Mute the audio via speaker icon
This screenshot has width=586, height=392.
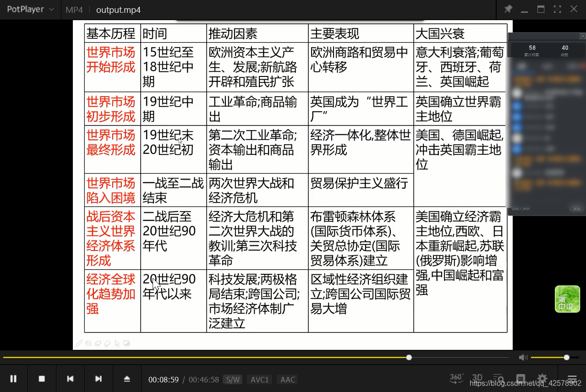[x=523, y=357]
